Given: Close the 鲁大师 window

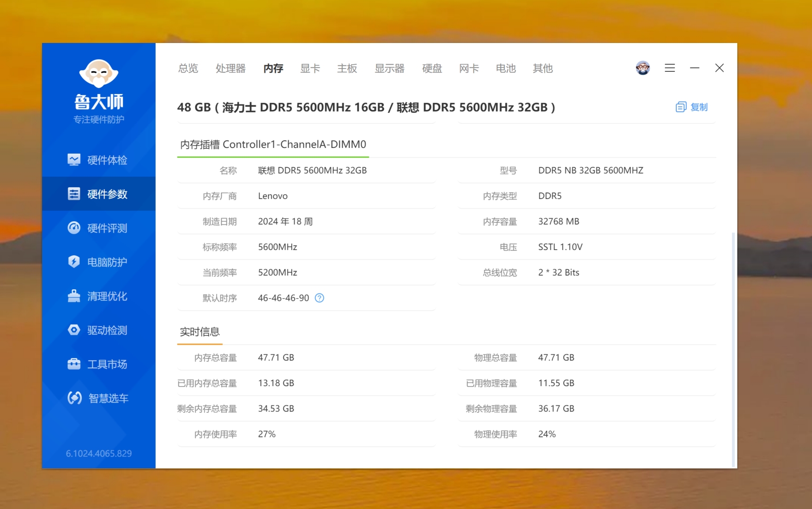Looking at the screenshot, I should click(x=719, y=68).
